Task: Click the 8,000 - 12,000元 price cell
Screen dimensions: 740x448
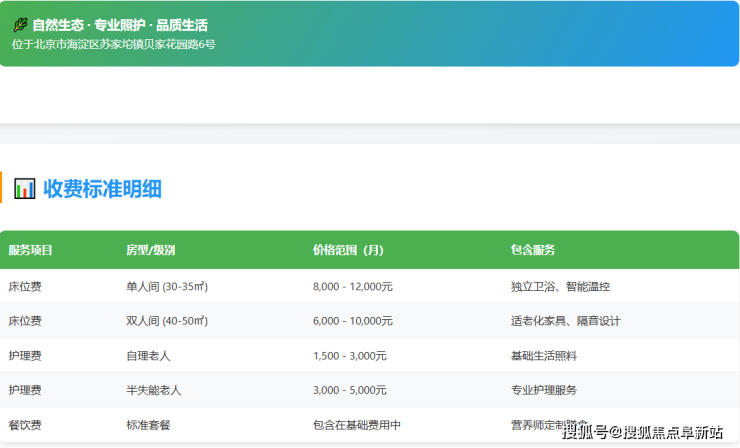Action: tap(352, 286)
